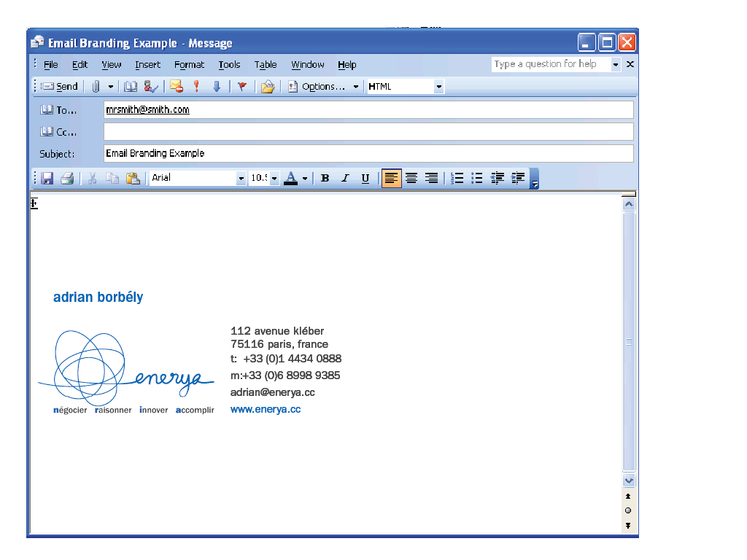This screenshot has width=747, height=560.
Task: Expand the font color dropdown arrow
Action: tap(305, 179)
